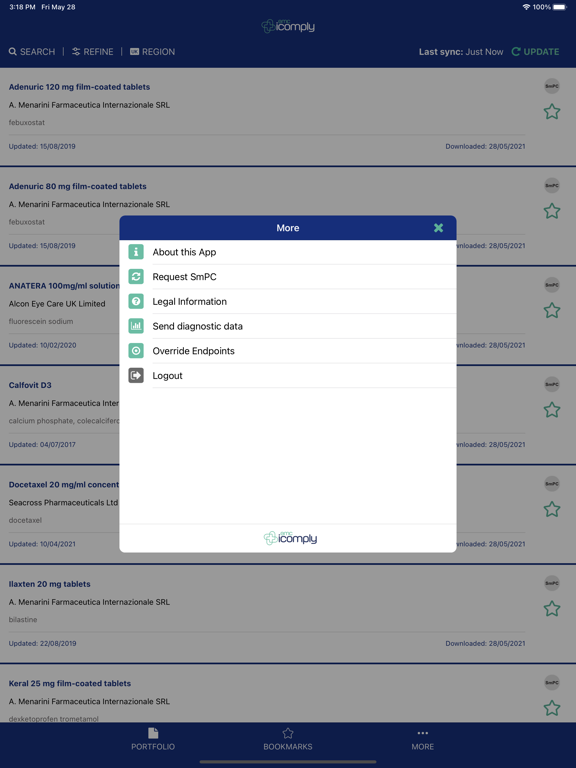Close the More dialog with the X

point(438,228)
